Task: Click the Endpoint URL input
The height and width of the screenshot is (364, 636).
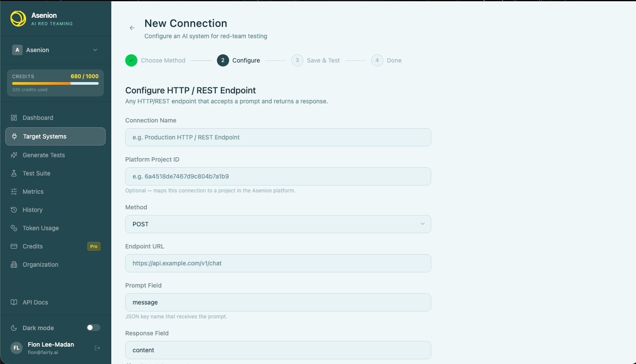Action: 278,263
